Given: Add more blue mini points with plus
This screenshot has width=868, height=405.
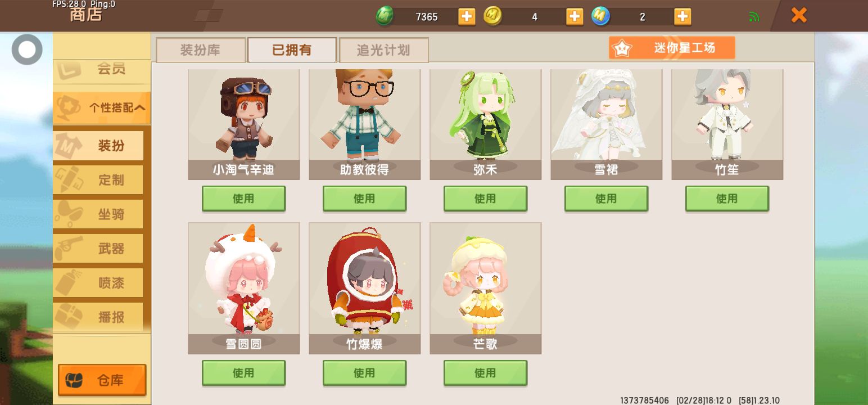Looking at the screenshot, I should 682,17.
